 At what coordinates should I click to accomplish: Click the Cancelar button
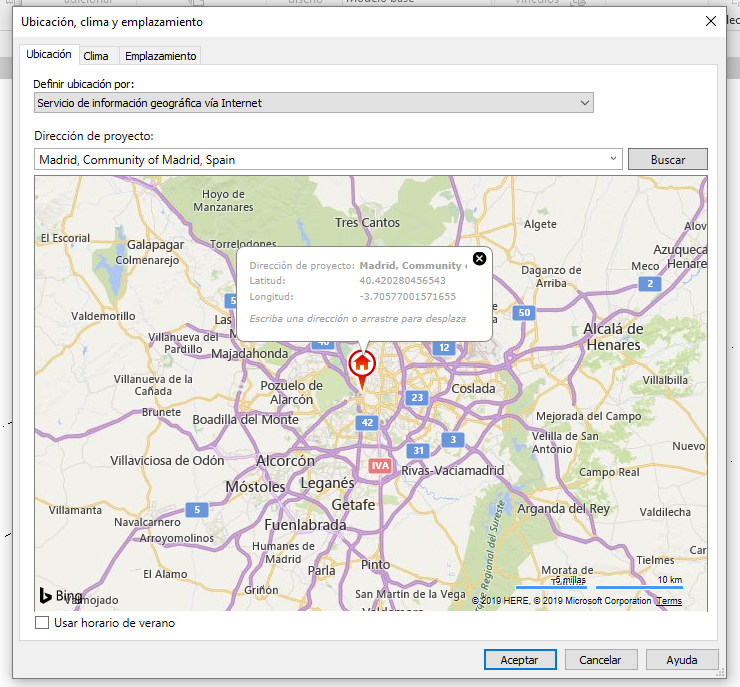pyautogui.click(x=601, y=660)
